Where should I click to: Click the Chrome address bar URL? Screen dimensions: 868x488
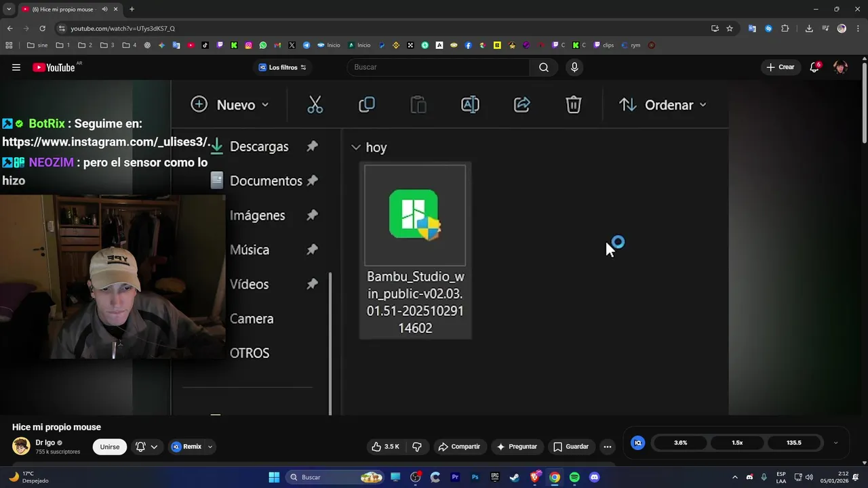click(123, 28)
